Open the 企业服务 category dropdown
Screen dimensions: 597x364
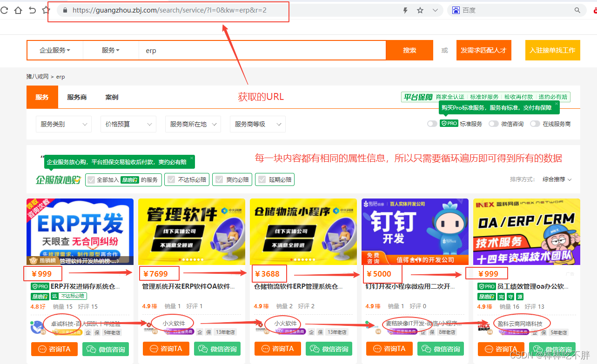coord(55,50)
